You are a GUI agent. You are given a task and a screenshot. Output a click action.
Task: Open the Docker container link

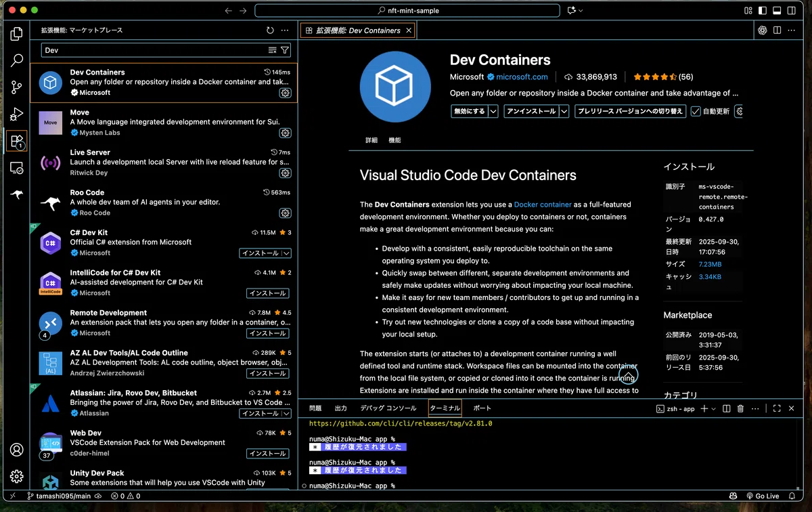click(543, 205)
